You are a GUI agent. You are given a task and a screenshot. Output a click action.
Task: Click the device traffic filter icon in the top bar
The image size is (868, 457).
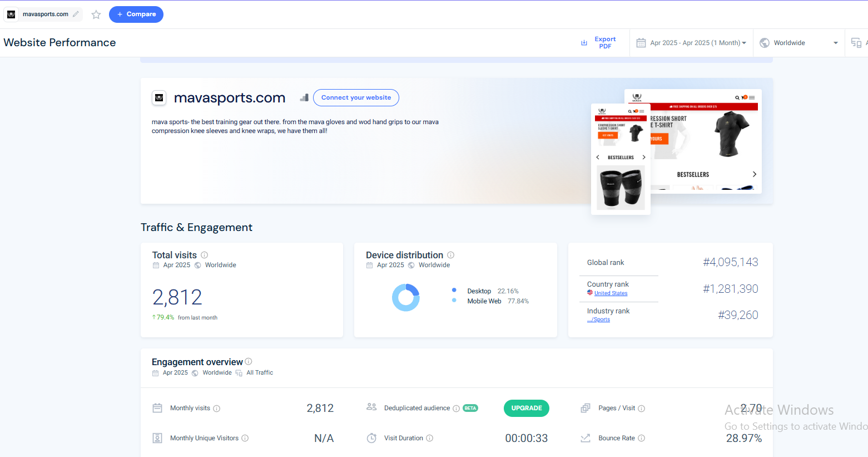(856, 43)
